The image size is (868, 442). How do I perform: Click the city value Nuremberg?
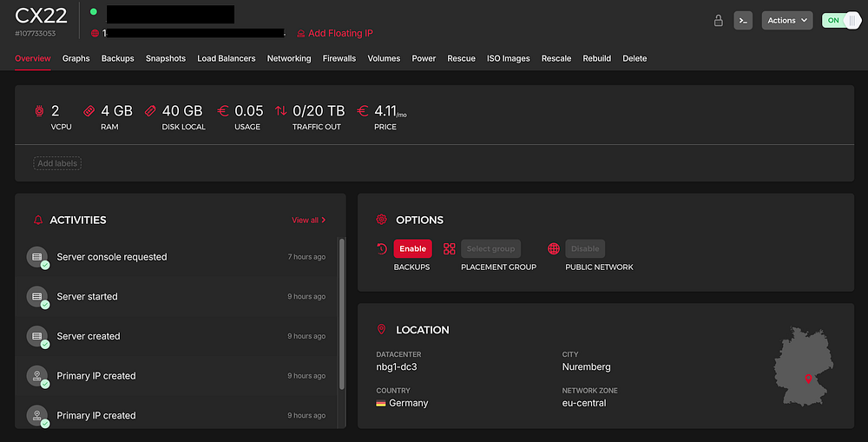click(x=586, y=366)
